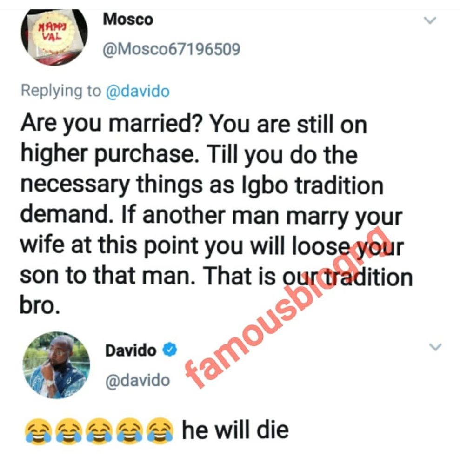Open the @davido mention after Replying to

point(138,91)
